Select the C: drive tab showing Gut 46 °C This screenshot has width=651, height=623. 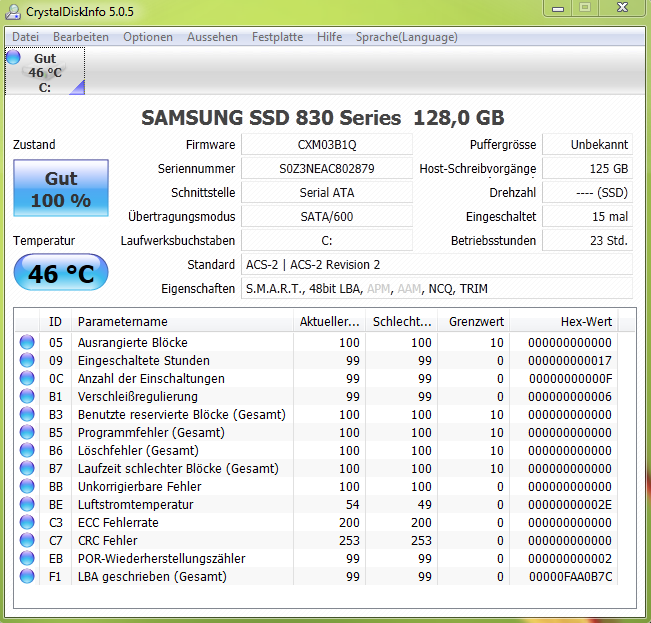[x=45, y=71]
